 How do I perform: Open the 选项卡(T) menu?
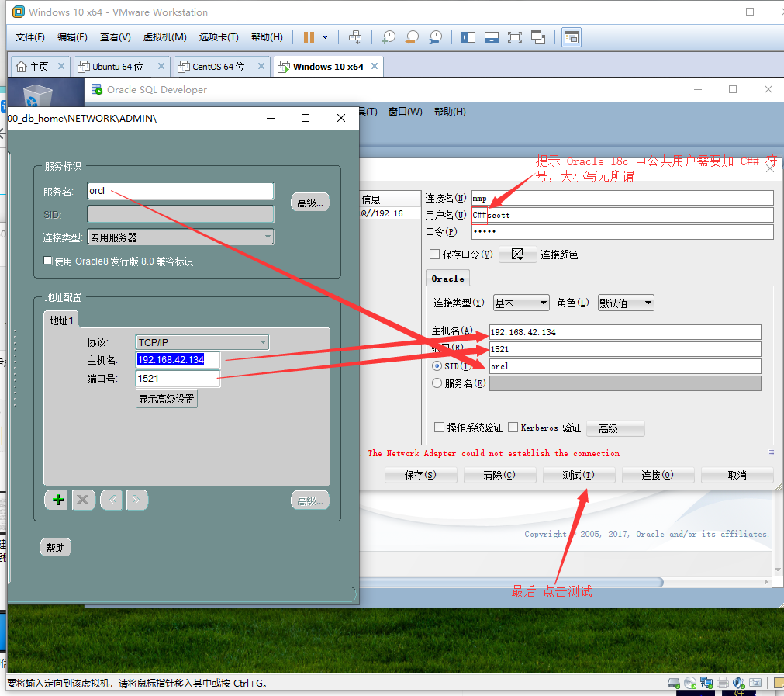219,37
